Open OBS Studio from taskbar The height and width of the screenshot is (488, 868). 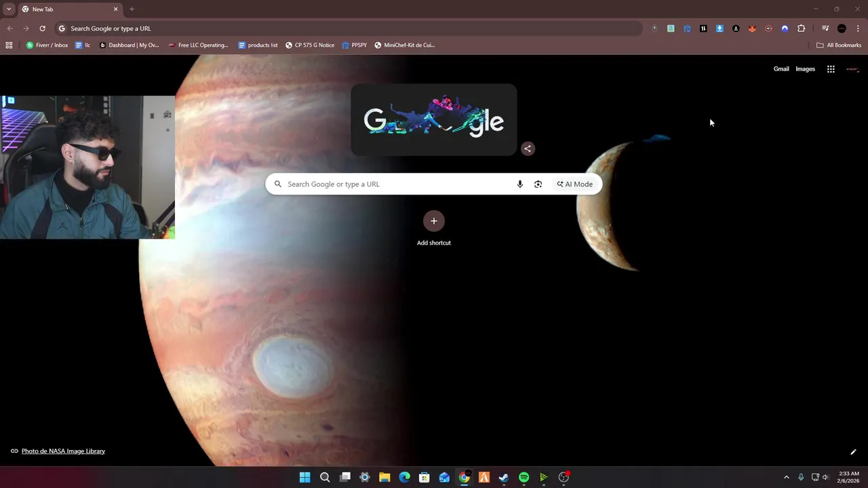pos(564,477)
